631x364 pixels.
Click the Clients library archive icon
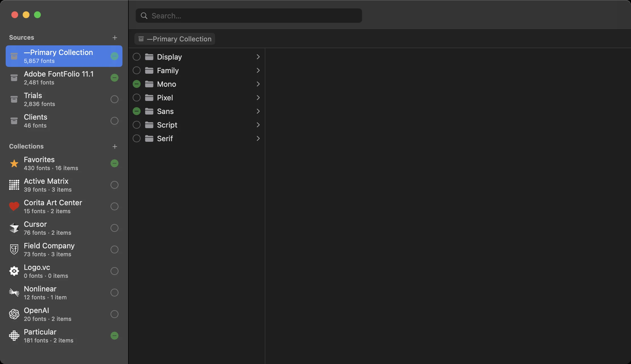click(14, 121)
